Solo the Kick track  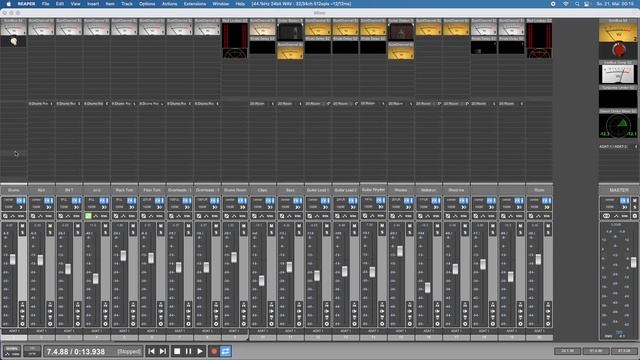(50, 232)
